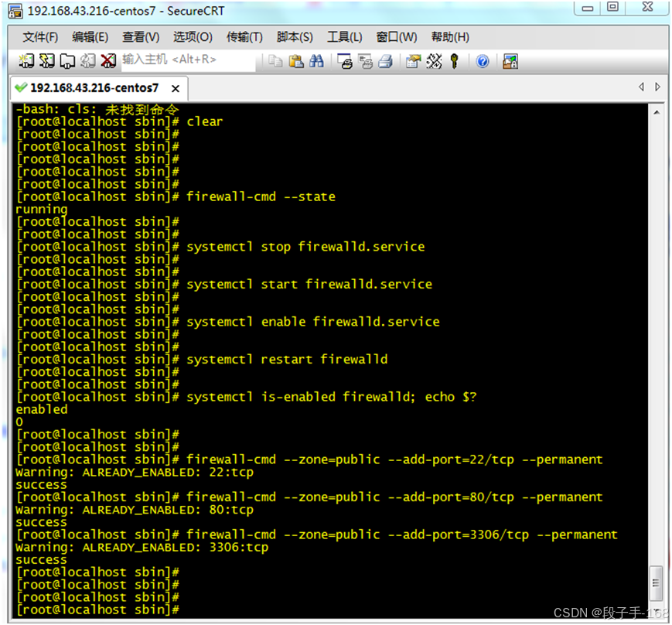This screenshot has width=672, height=625.
Task: Click 'Warning: ALREADY_ENABLED: 22:tcp' line
Action: coord(135,473)
